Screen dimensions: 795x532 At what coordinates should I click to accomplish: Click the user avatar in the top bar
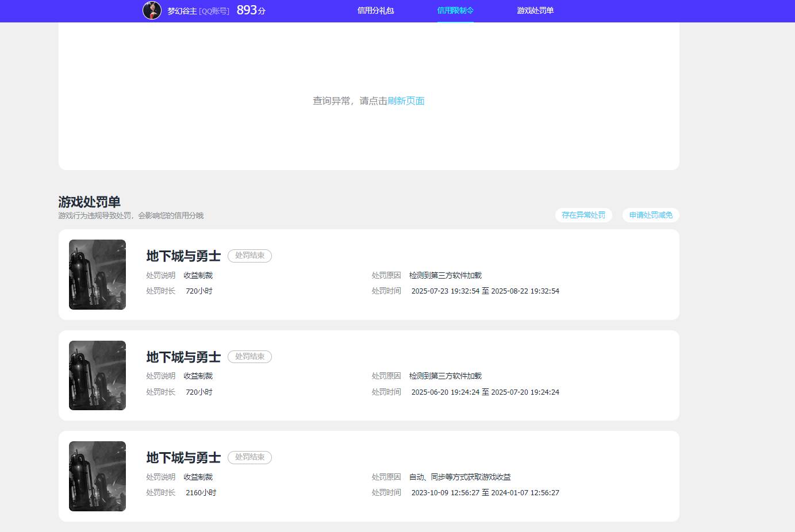tap(152, 10)
